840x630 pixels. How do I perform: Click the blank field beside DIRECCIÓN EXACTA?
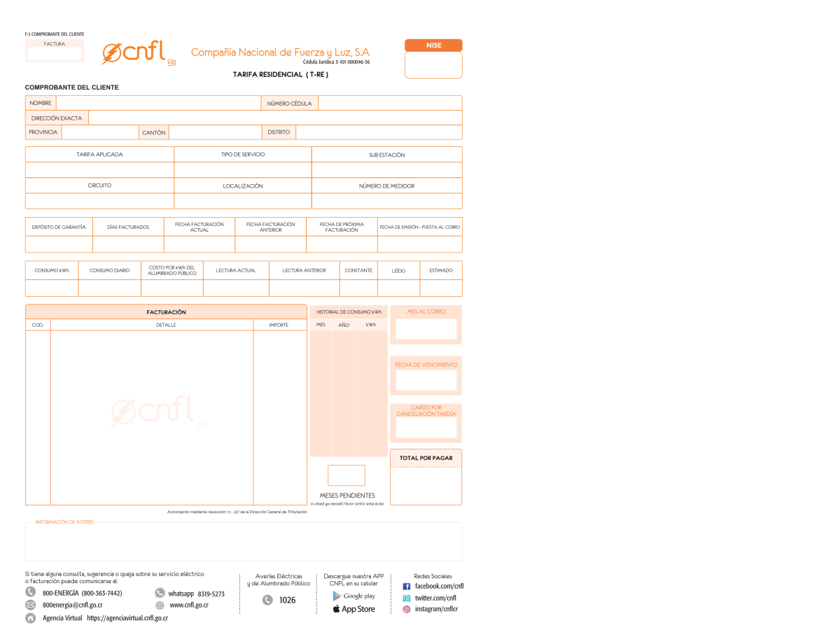coord(275,118)
